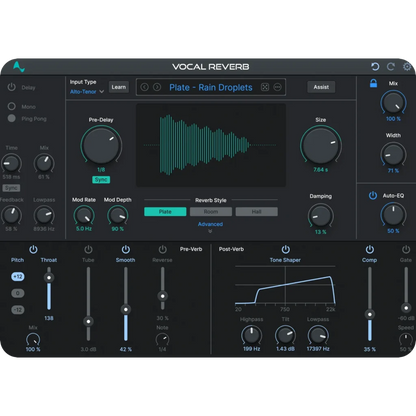Click the Width knob
This screenshot has height=416, width=416.
393,154
